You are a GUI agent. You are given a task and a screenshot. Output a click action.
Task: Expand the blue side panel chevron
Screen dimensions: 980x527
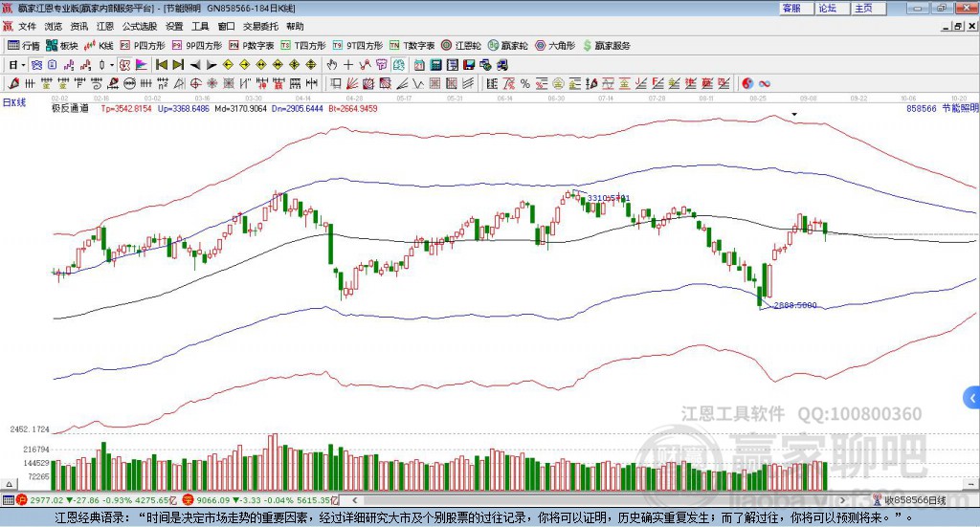[x=972, y=397]
